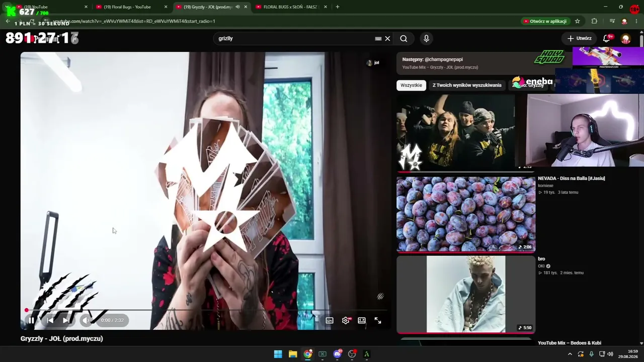Toggle subtitles in the video player
Screen dimensions: 644x362
tap(330, 320)
